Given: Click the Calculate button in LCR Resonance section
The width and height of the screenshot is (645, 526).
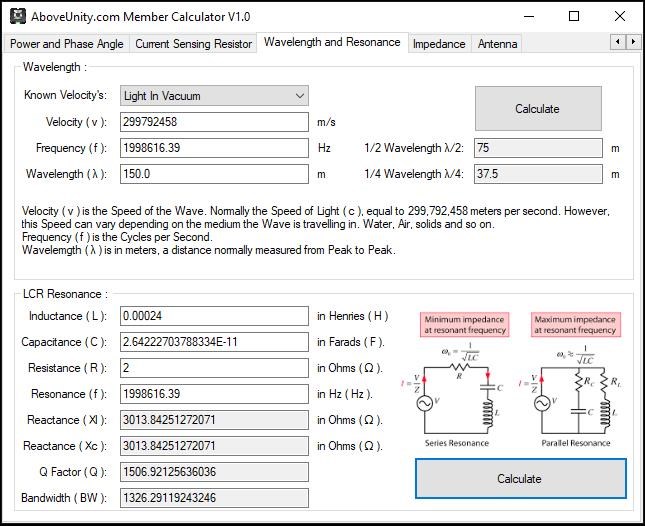Looking at the screenshot, I should 521,479.
